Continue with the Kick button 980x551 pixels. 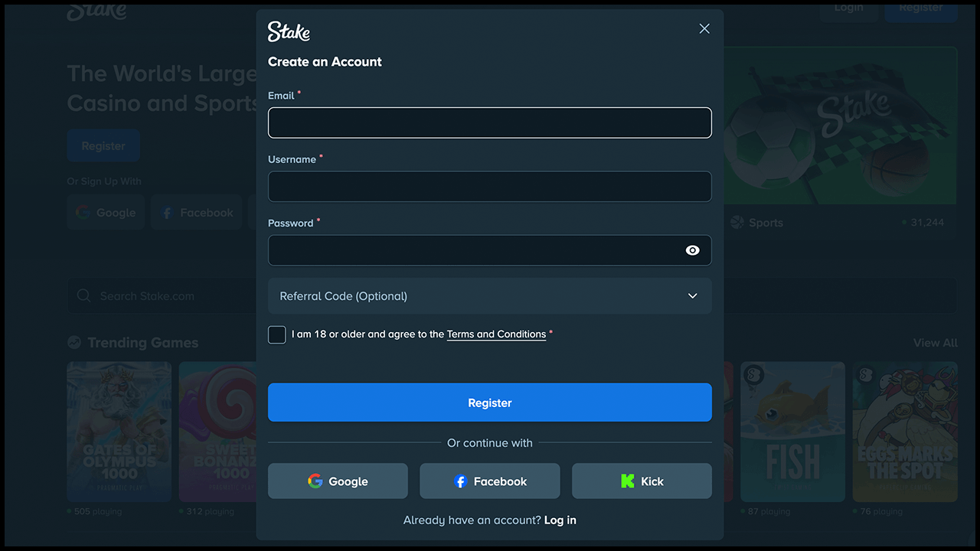pos(642,481)
